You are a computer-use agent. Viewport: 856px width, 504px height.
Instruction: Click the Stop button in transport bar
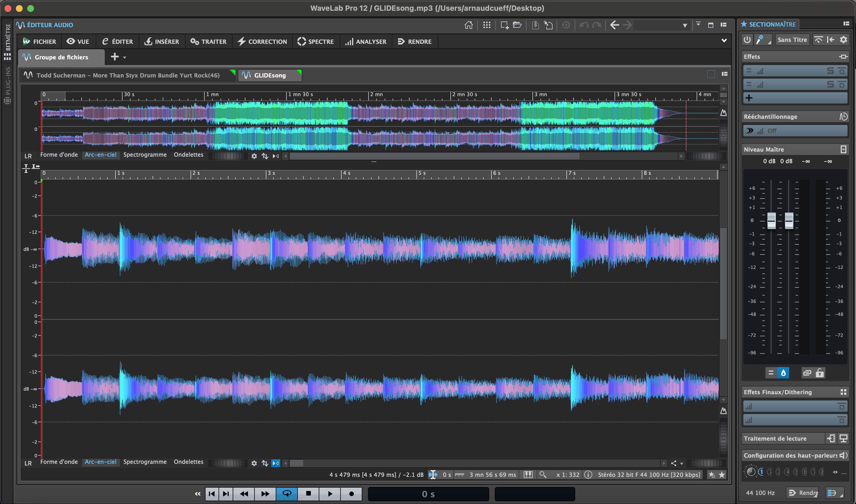(308, 494)
